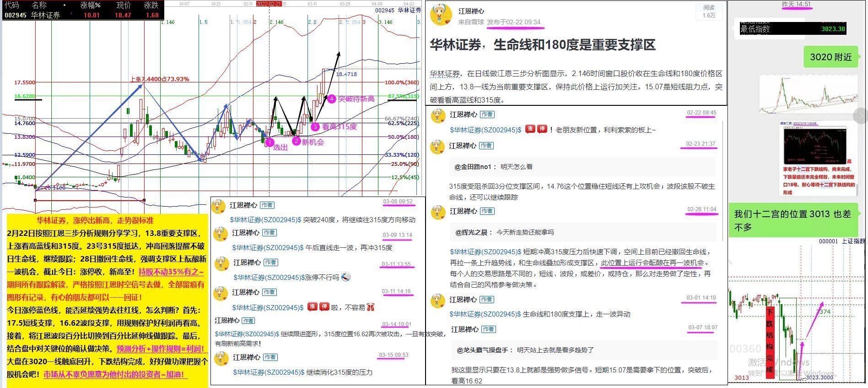Click the 作者 badge on the 03-15 09:53 comment
Image resolution: width=868 pixels, height=388 pixels.
point(270,357)
